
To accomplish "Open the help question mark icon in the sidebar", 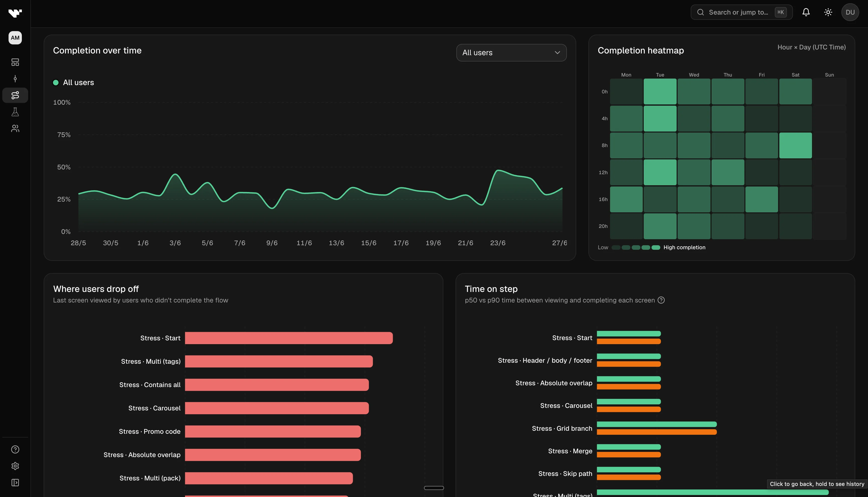I will pos(15,450).
